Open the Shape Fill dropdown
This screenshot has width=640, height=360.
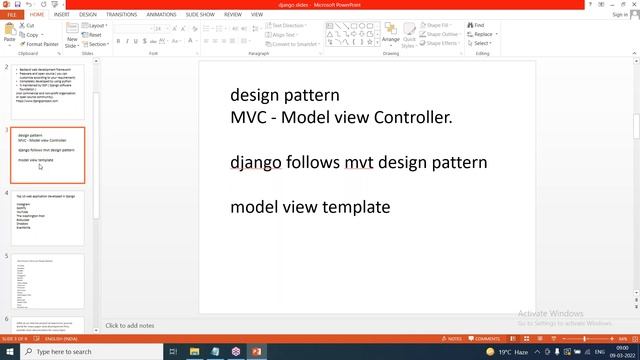pyautogui.click(x=436, y=25)
